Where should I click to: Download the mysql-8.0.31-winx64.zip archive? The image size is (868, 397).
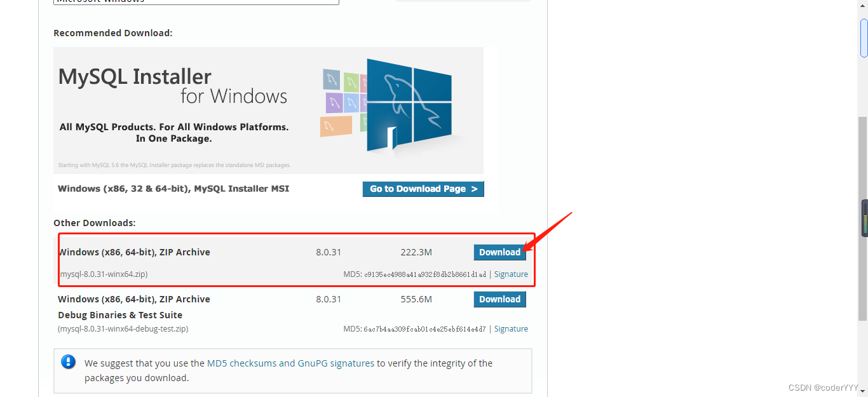click(499, 252)
